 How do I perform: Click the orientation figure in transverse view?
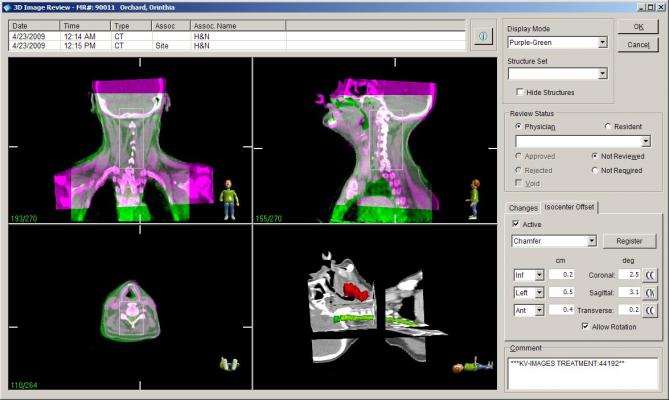pyautogui.click(x=227, y=366)
